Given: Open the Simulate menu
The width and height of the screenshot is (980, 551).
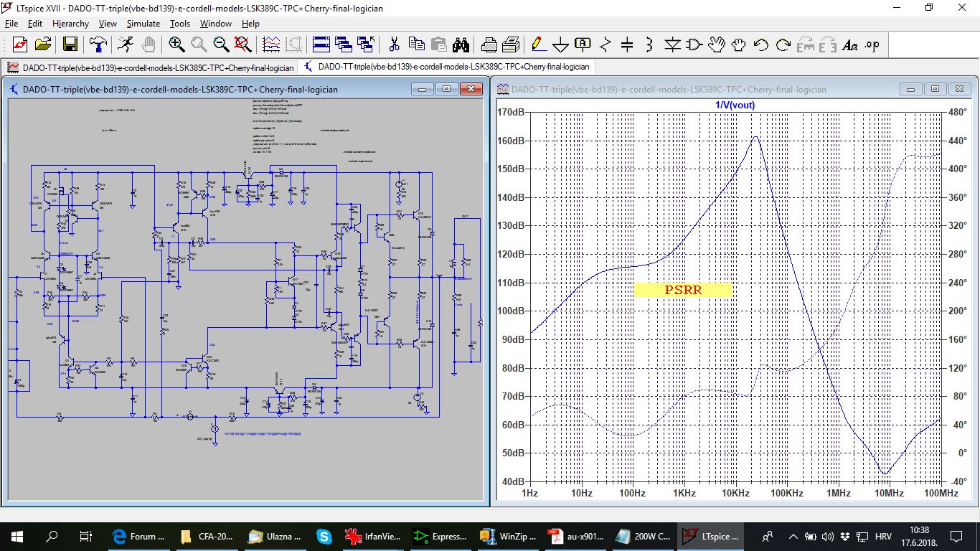Looking at the screenshot, I should (x=143, y=24).
